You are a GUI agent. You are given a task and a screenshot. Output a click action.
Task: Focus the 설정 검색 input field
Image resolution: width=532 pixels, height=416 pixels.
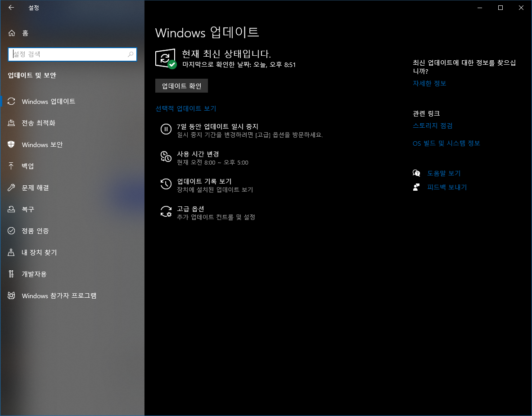(x=72, y=54)
